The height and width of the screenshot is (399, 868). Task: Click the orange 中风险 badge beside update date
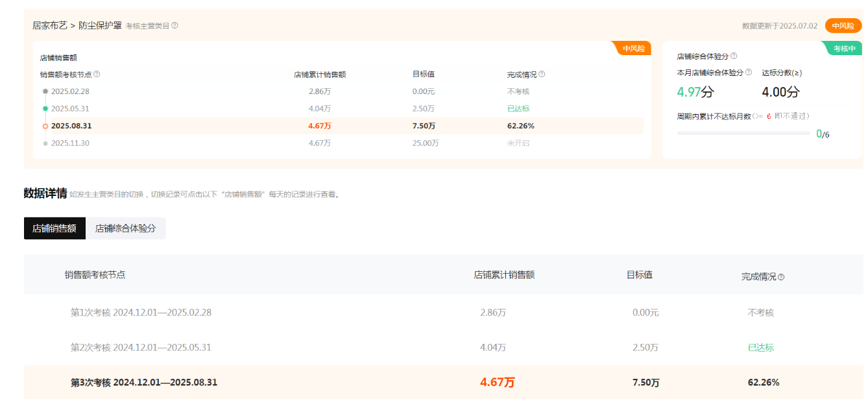843,26
